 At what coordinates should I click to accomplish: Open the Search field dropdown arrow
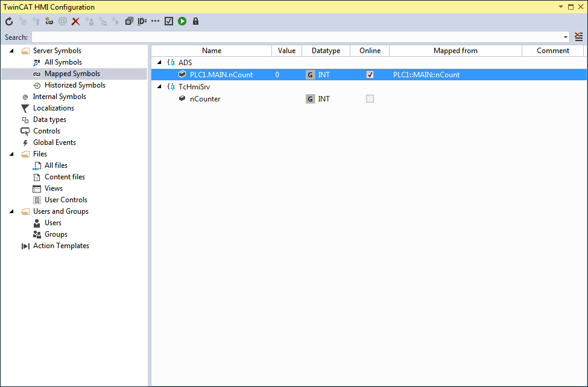566,37
